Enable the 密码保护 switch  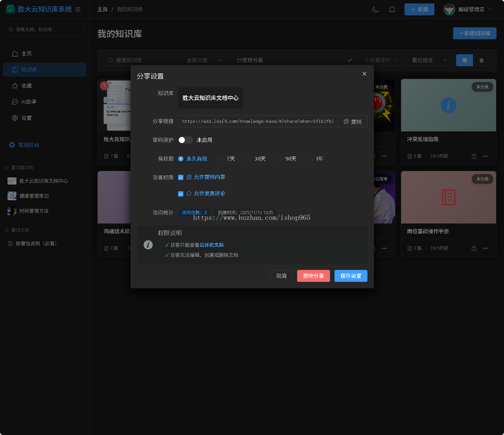(186, 140)
